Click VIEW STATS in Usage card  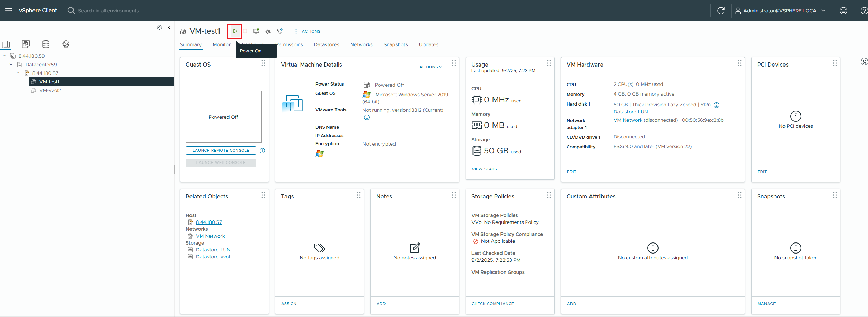point(484,169)
